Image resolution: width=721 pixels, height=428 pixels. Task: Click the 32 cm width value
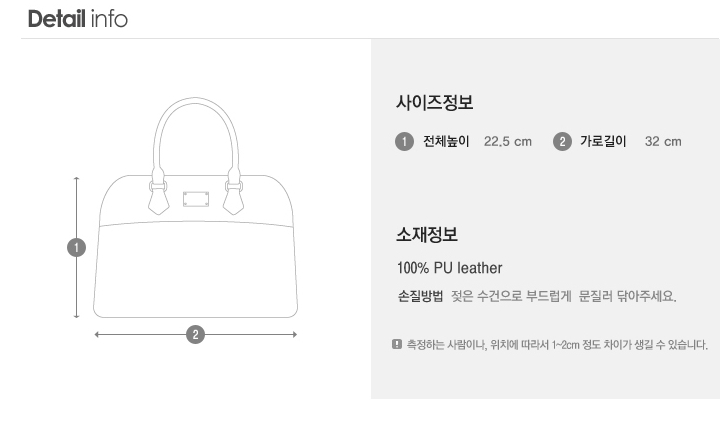click(663, 141)
